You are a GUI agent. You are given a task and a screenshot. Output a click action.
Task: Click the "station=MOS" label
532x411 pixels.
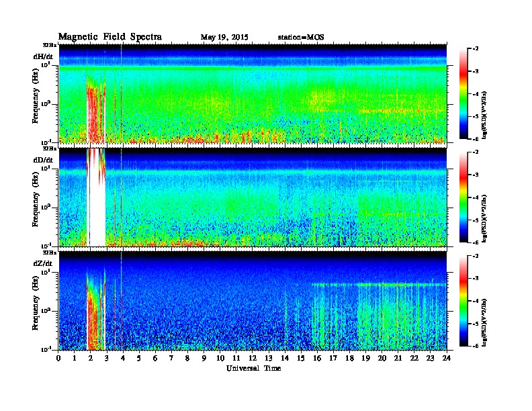pos(301,37)
